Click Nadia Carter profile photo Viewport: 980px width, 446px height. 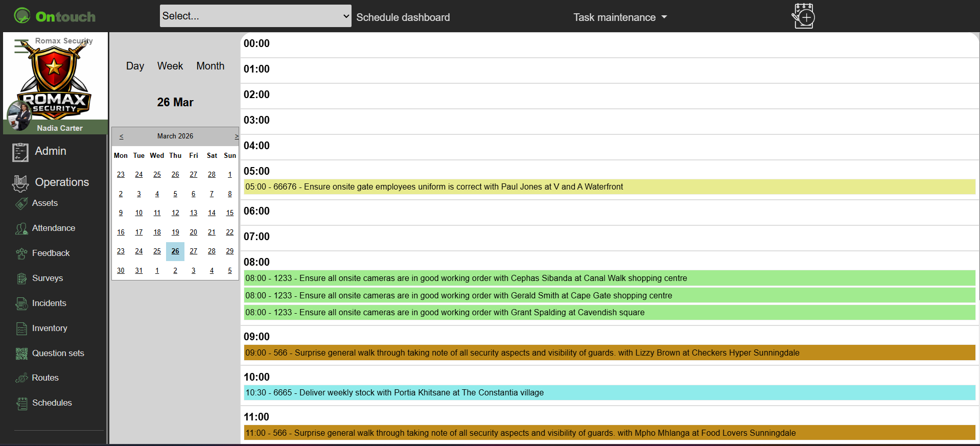click(19, 115)
